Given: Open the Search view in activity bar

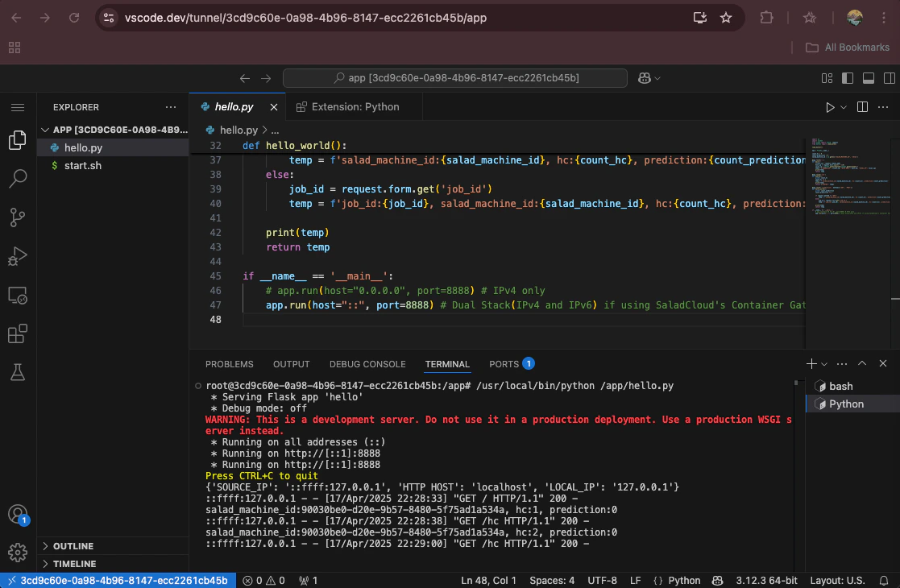Looking at the screenshot, I should click(18, 179).
